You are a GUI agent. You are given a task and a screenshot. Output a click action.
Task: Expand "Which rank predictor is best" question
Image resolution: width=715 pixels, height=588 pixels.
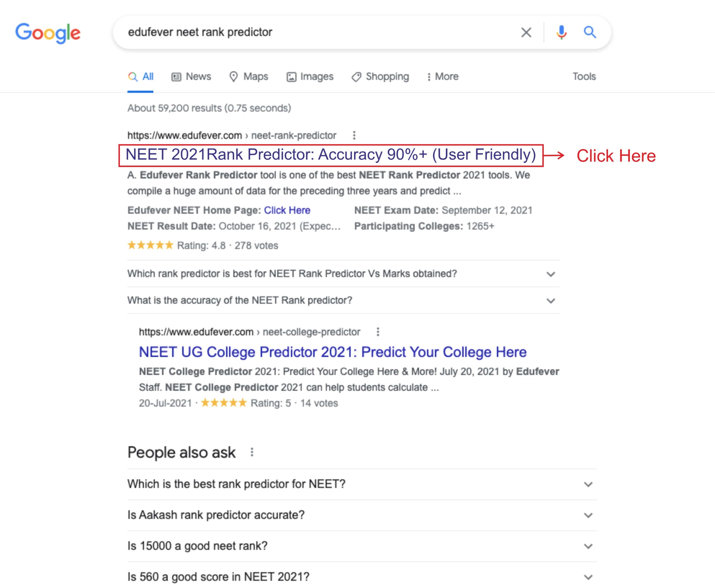click(343, 274)
